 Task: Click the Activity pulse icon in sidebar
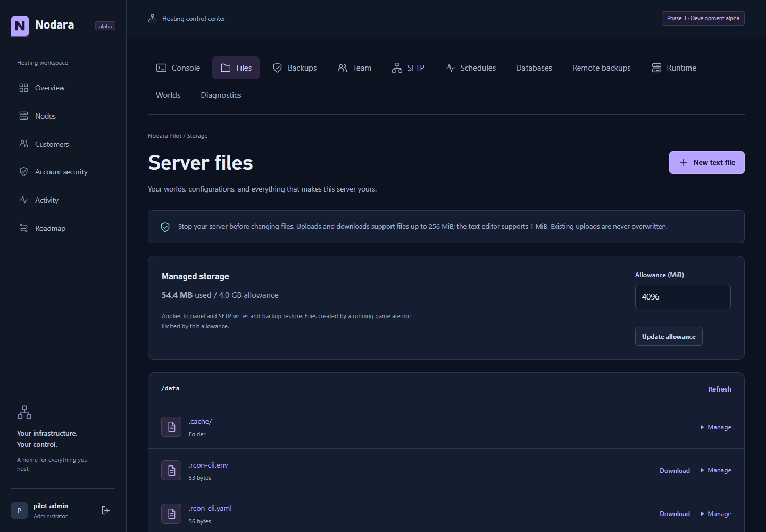pyautogui.click(x=23, y=200)
